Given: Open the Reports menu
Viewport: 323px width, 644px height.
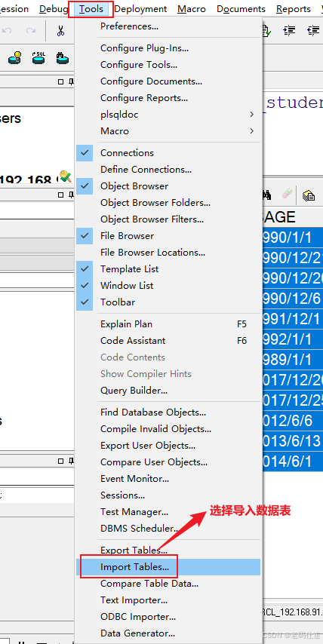Looking at the screenshot, I should pos(294,8).
